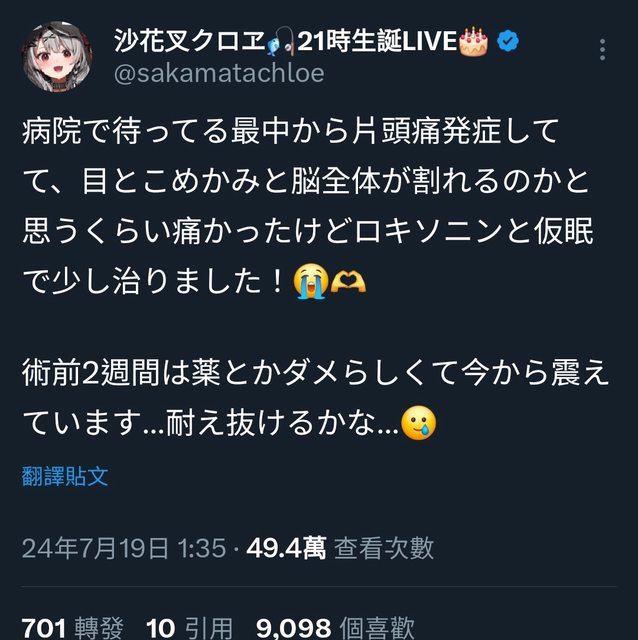Screen dimensions: 638x640
Task: Select the heart hands emoji
Action: coord(348,282)
